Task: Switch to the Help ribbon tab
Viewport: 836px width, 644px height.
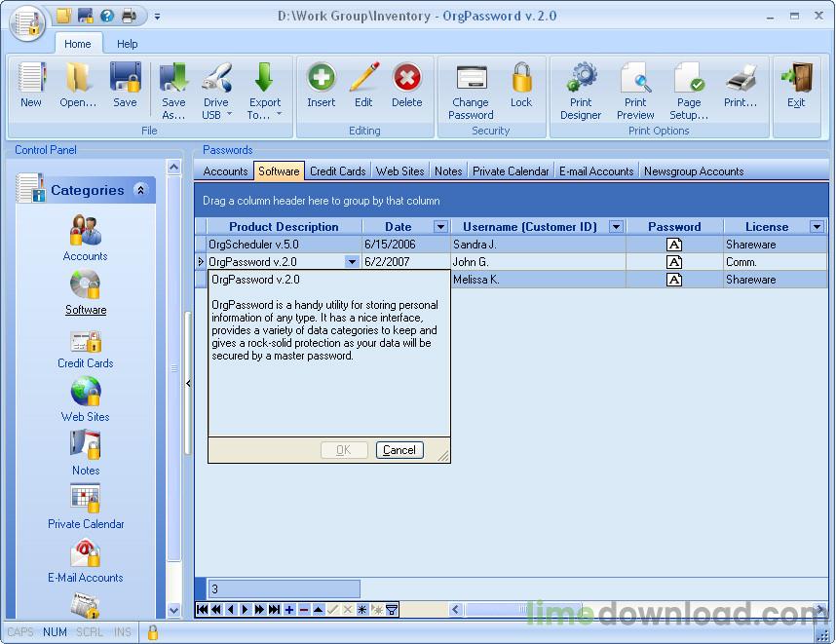Action: click(128, 44)
